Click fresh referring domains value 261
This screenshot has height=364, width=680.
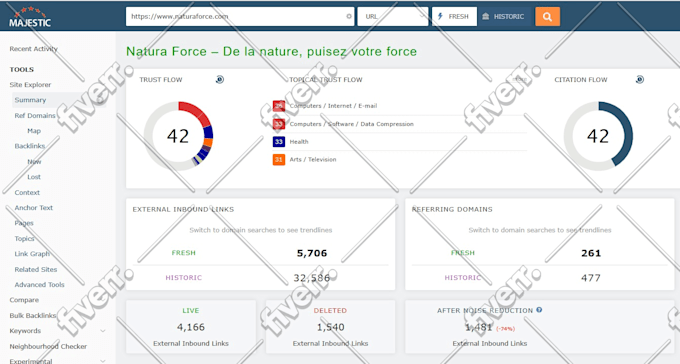(591, 253)
